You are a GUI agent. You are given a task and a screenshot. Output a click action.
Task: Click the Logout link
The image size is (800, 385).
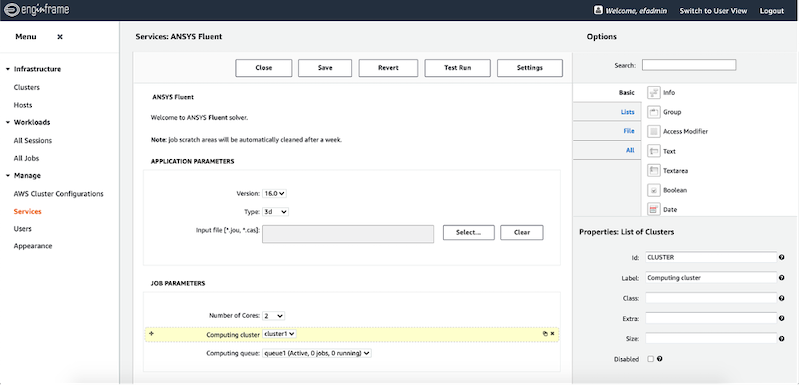click(771, 11)
